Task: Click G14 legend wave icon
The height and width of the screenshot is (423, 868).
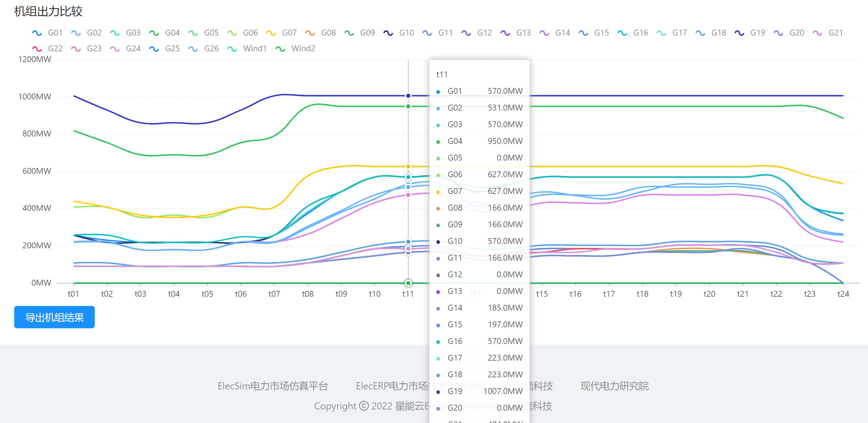Action: pos(545,33)
